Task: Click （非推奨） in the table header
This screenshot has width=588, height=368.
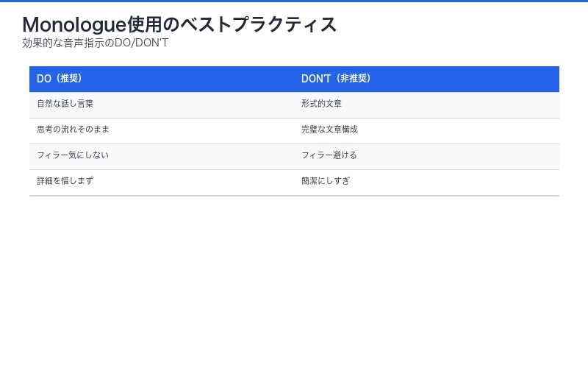Action: tap(351, 79)
